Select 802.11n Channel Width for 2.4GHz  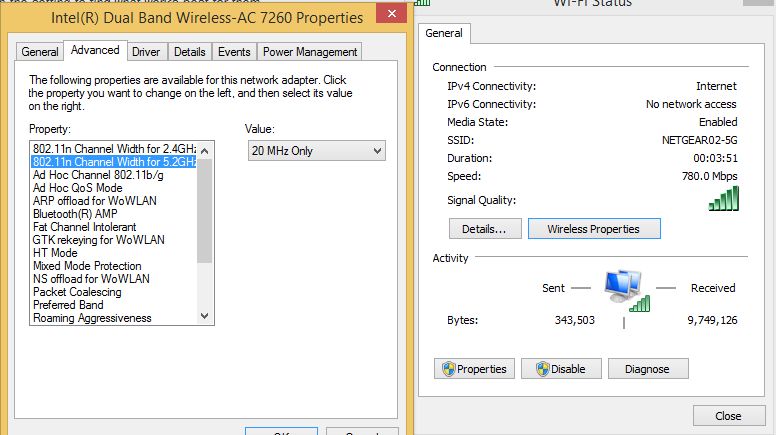(114, 148)
